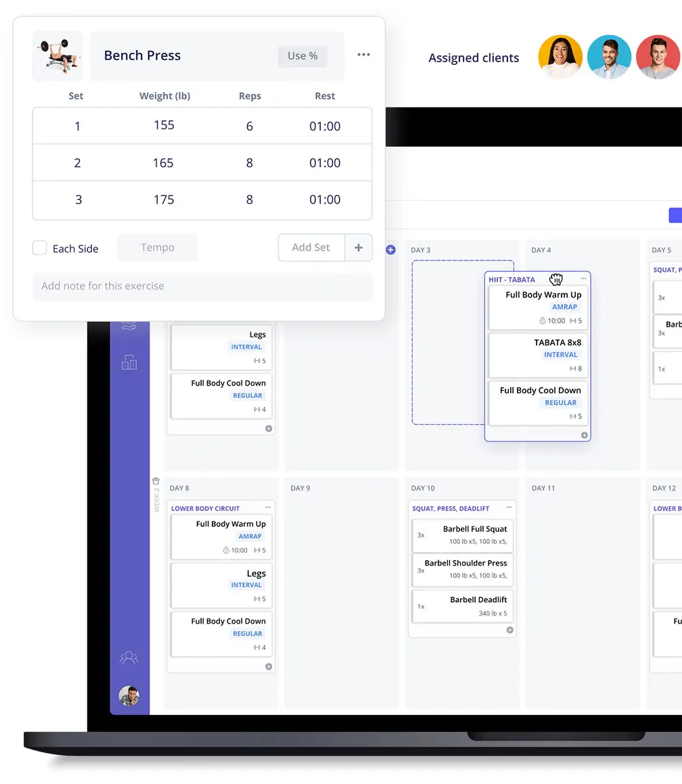This screenshot has width=682, height=784.
Task: Add exercise to Lower Body Circuit workout
Action: coord(269,666)
